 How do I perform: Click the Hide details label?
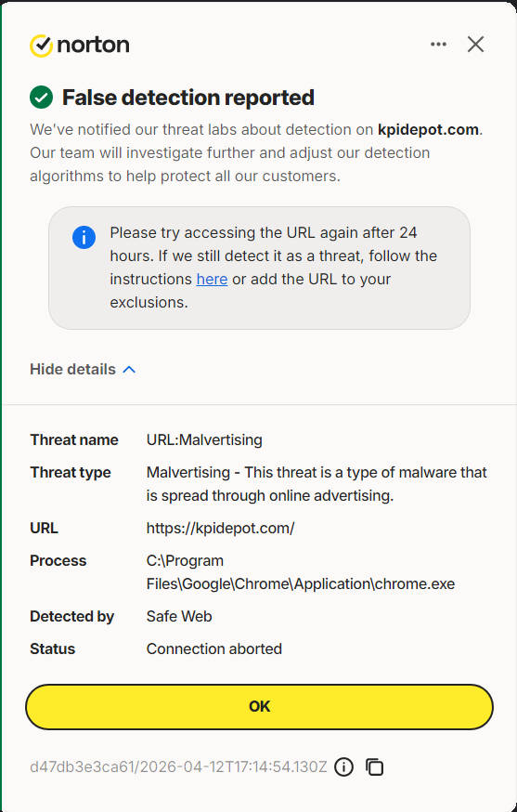click(x=72, y=369)
